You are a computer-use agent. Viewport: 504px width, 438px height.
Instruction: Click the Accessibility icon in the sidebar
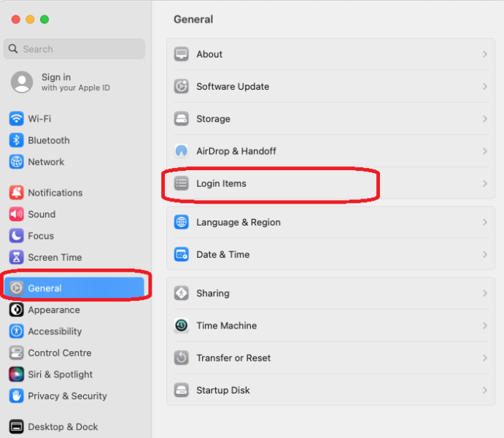[x=16, y=331]
